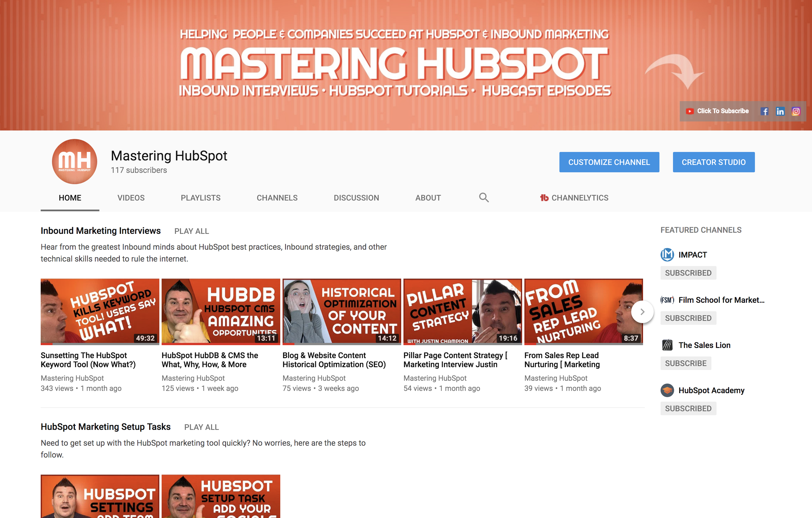Switch to the Videos tab
The width and height of the screenshot is (812, 518).
point(131,198)
